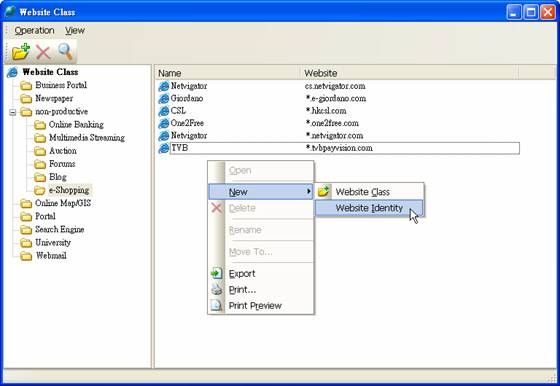Click the One2Free row browser icon
The image size is (560, 386).
pyautogui.click(x=164, y=124)
